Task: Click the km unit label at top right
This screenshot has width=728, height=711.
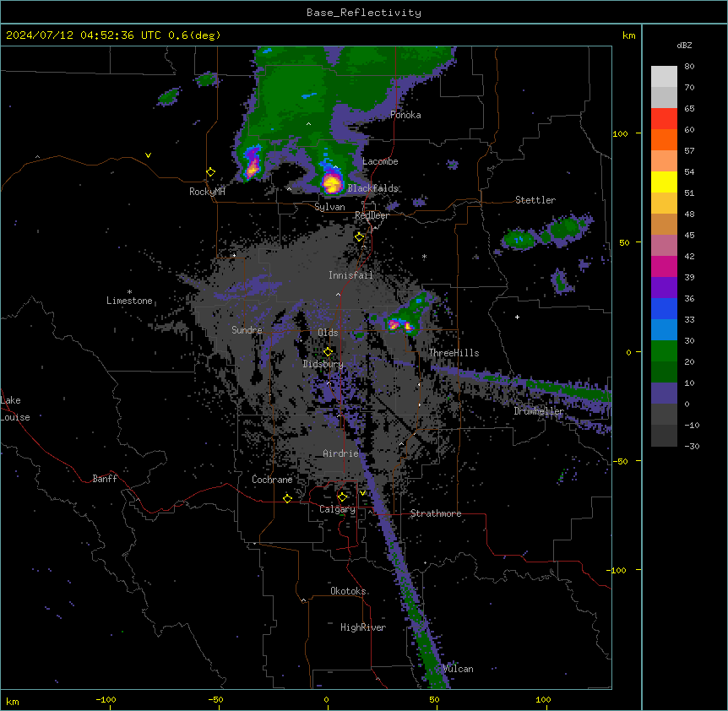Action: click(629, 35)
